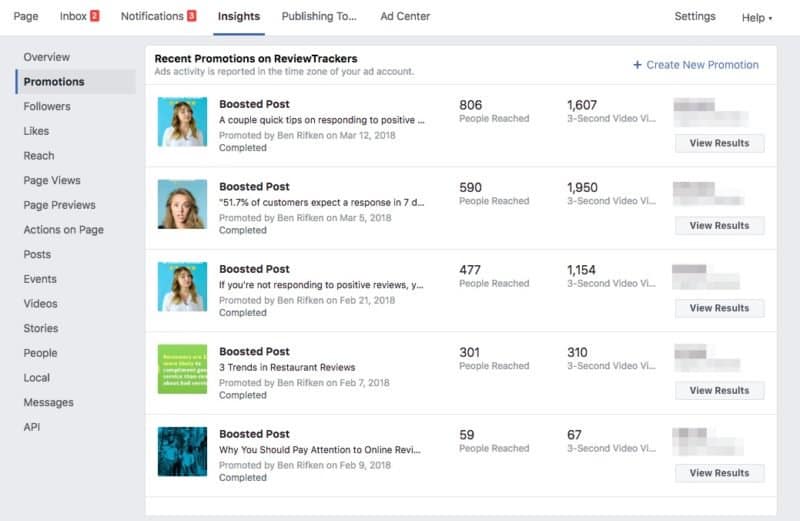Click 'Why You Should Pay Attention' post text
Screen dimensions: 800x521
click(320, 450)
